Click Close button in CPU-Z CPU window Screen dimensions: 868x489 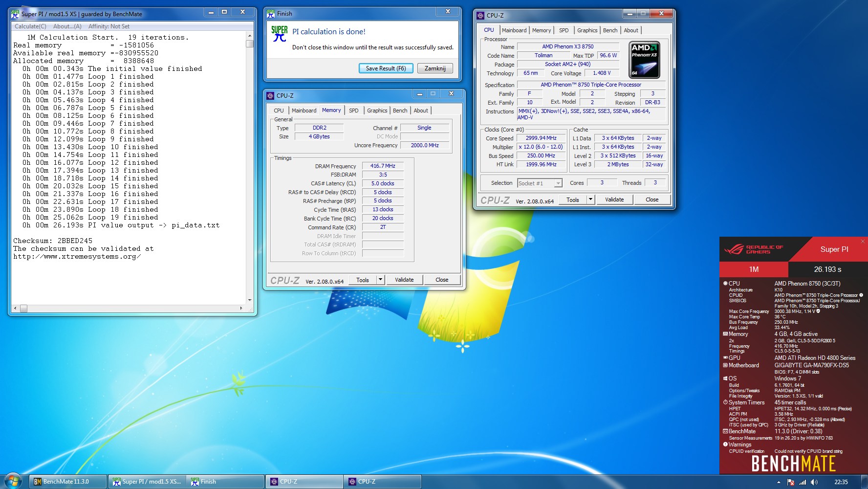652,200
